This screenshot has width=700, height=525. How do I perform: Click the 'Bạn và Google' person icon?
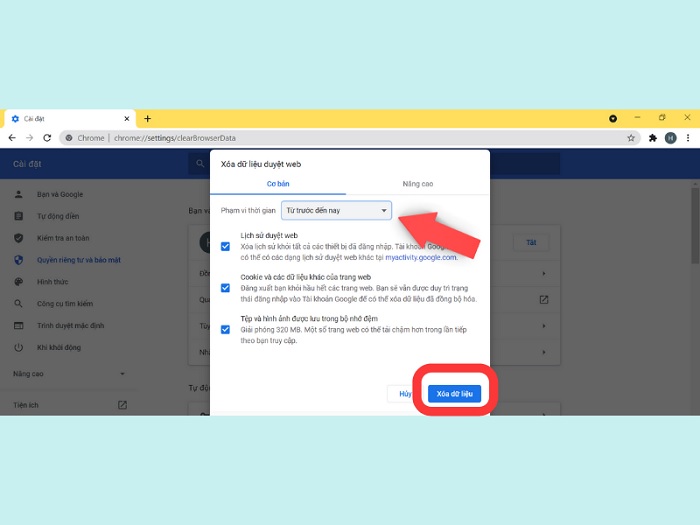click(18, 194)
